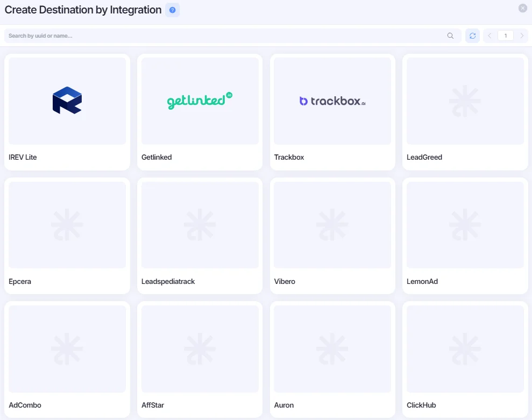The height and width of the screenshot is (420, 532).
Task: Focus the search by uuid or name field
Action: click(x=233, y=35)
